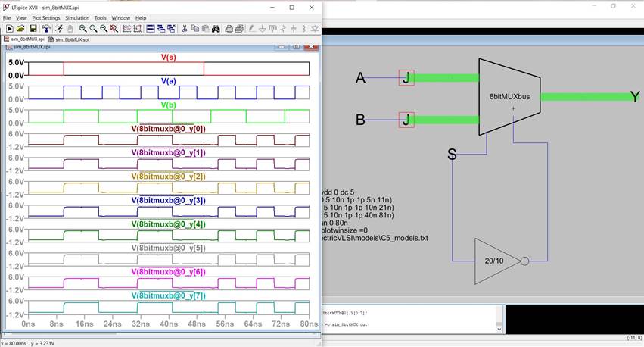Open the Simulation menu
This screenshot has height=347, width=644.
77,17
